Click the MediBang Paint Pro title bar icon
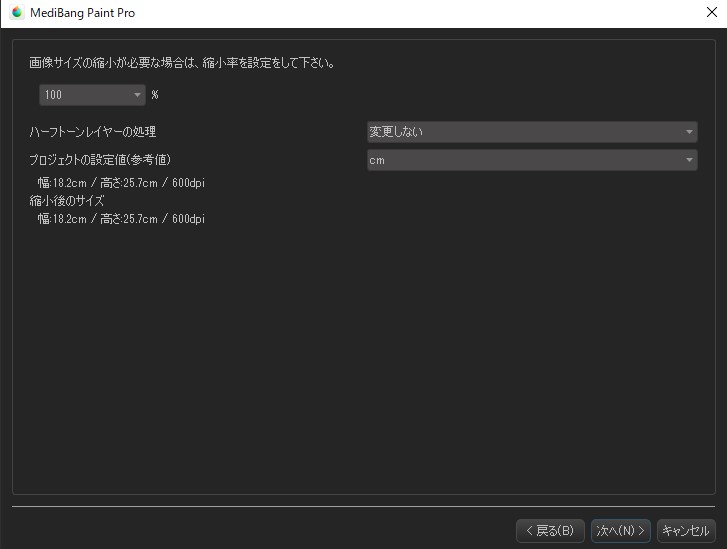 coord(17,13)
